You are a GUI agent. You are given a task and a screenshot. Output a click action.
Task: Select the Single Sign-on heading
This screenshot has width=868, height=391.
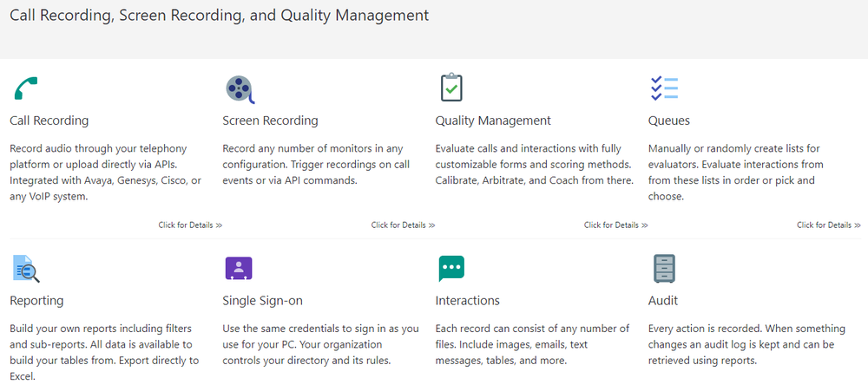pos(262,301)
